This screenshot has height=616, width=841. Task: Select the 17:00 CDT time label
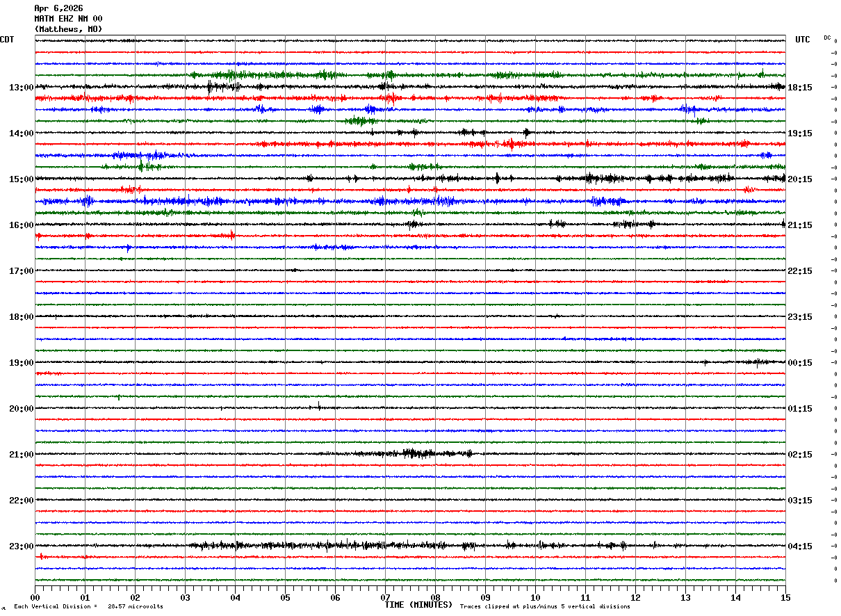22,271
